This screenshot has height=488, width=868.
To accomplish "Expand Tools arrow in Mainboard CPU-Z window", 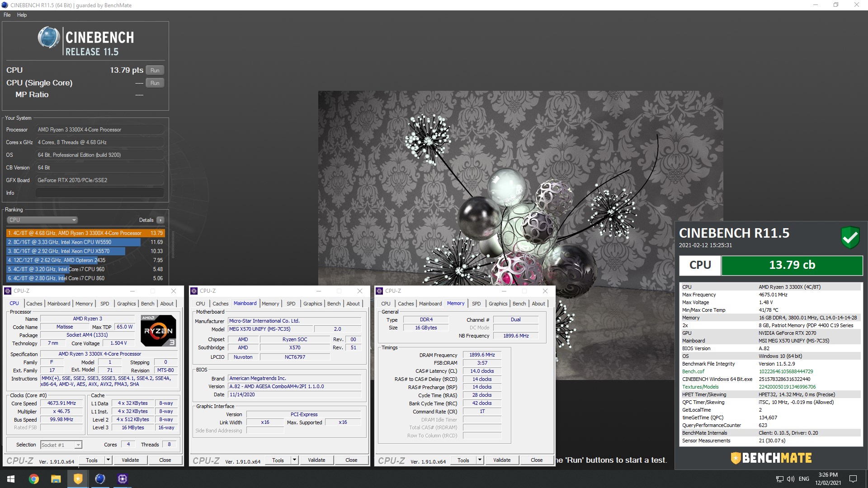I will [294, 460].
